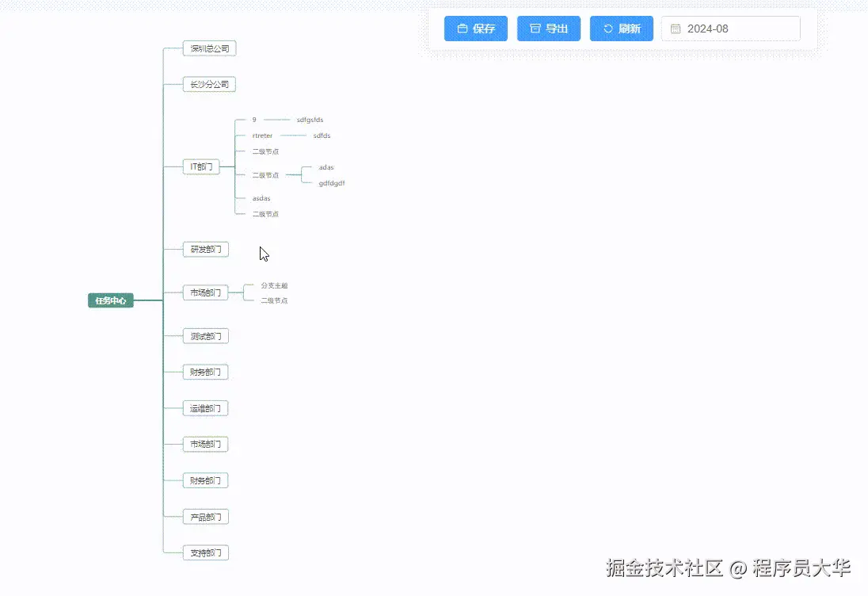Select the 长沙分公司 node
Viewport: 868px width, 596px height.
coord(209,85)
